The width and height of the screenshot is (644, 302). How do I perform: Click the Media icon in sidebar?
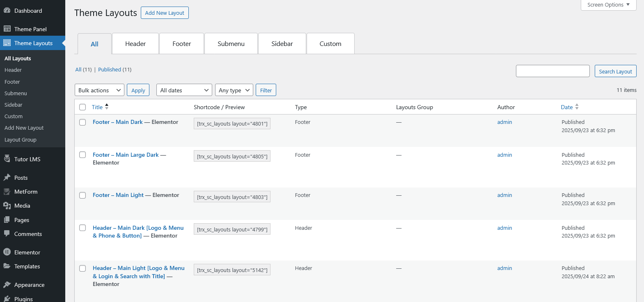(7, 206)
